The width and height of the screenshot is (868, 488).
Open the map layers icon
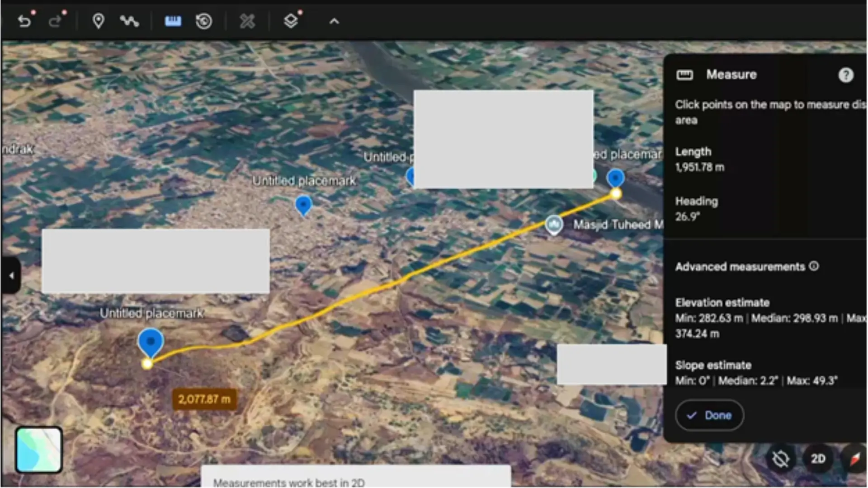click(x=291, y=21)
